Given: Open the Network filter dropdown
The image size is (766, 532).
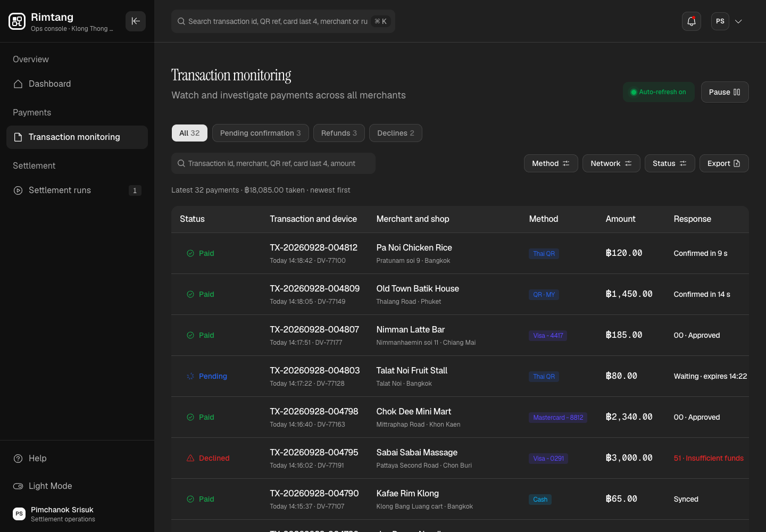Looking at the screenshot, I should (611, 163).
